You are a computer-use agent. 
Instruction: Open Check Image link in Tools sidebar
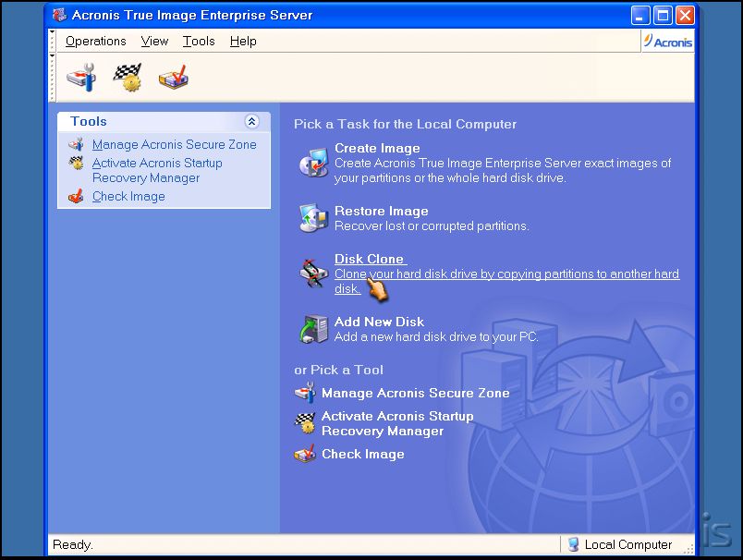click(x=128, y=196)
